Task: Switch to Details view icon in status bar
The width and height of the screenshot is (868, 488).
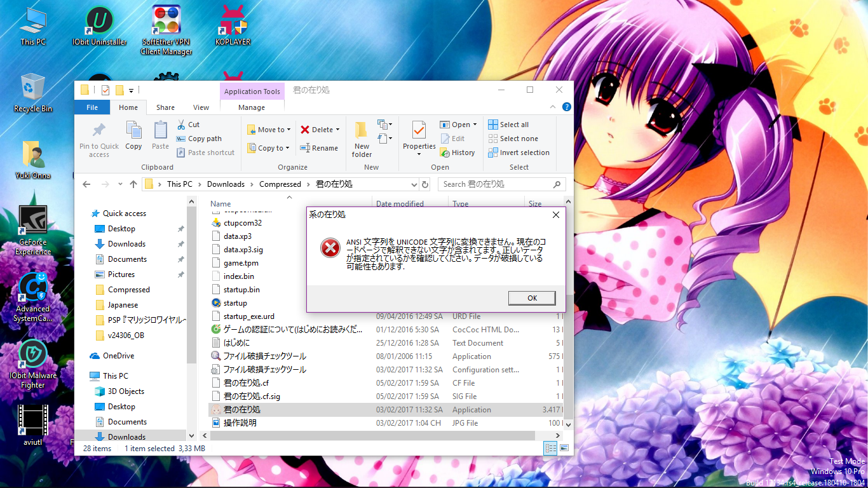Action: coord(550,448)
